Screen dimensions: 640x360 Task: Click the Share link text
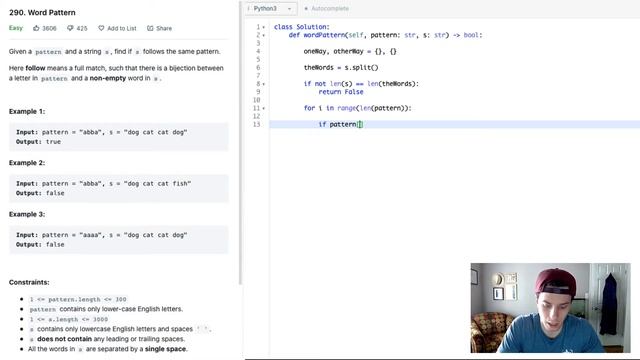pos(164,28)
